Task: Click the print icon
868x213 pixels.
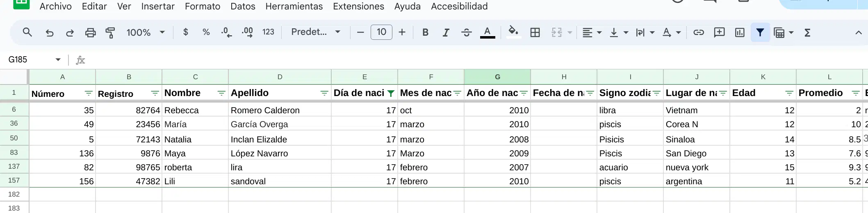Action: pyautogui.click(x=90, y=32)
